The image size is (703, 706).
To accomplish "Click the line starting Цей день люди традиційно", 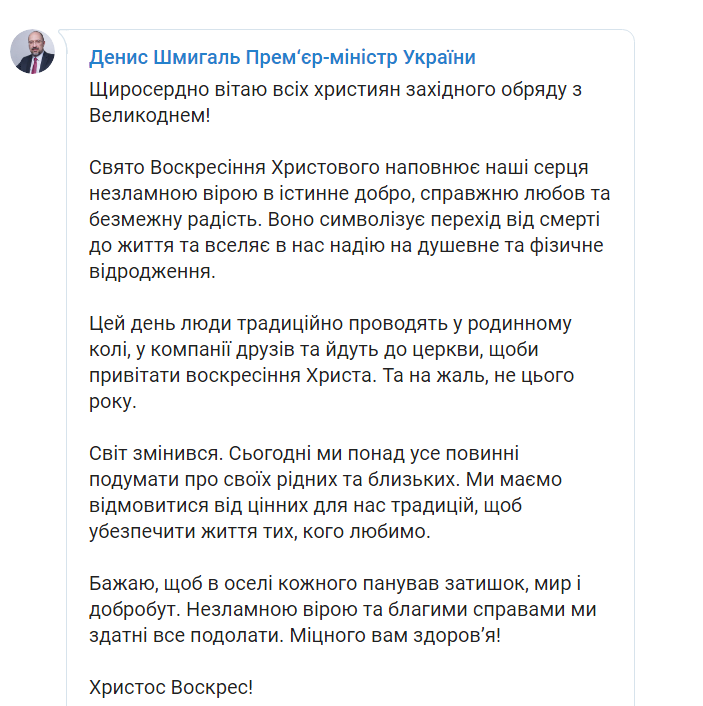I will click(x=330, y=324).
